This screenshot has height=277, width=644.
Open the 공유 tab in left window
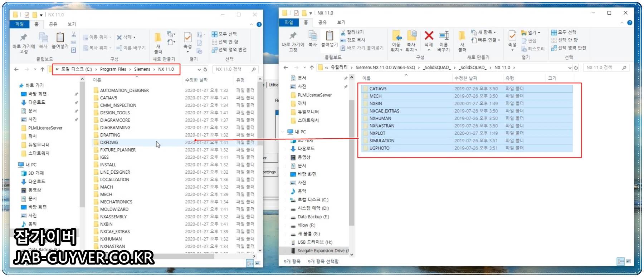point(53,24)
